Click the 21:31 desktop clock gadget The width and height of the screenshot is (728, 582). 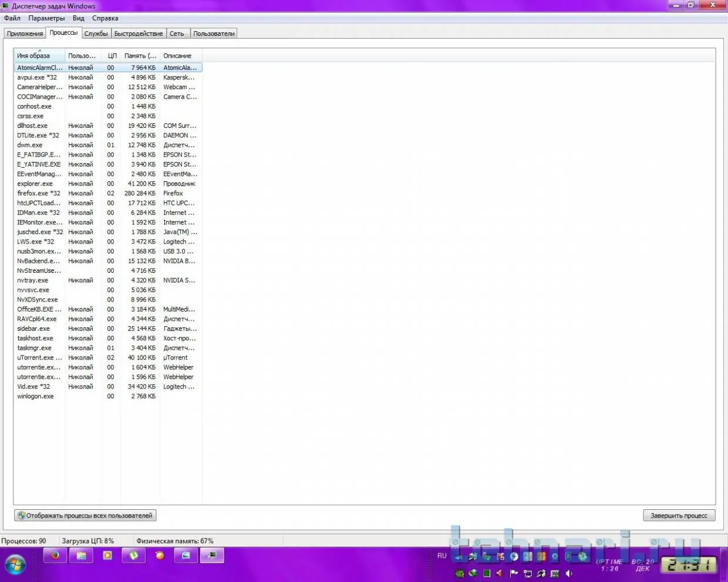[689, 565]
